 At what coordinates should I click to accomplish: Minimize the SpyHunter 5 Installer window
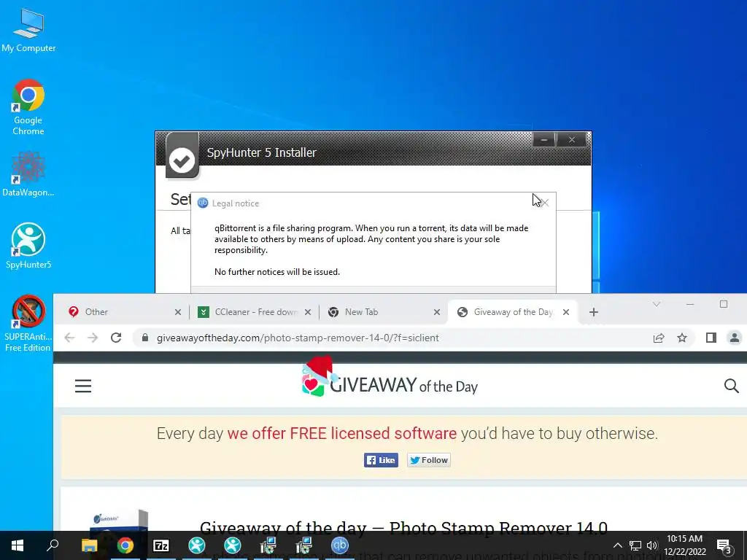click(543, 139)
